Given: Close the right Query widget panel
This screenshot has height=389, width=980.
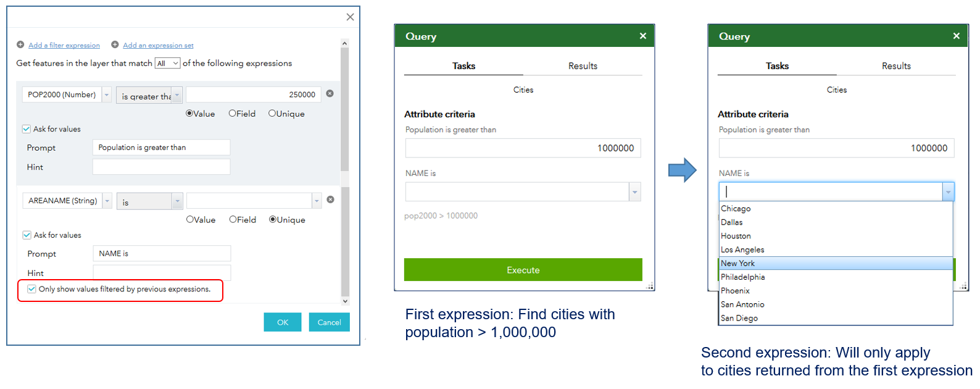Looking at the screenshot, I should pyautogui.click(x=957, y=36).
